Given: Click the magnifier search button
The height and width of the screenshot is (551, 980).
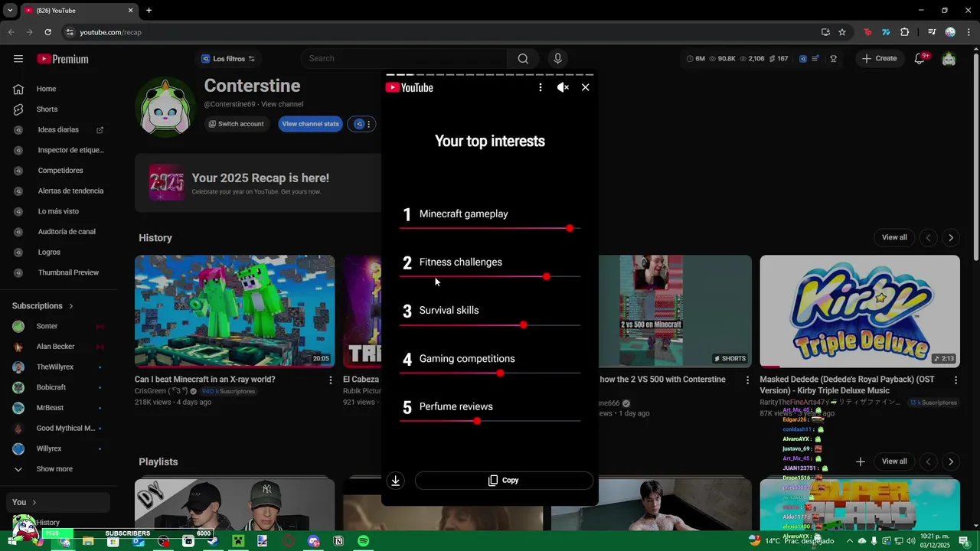Looking at the screenshot, I should [523, 59].
